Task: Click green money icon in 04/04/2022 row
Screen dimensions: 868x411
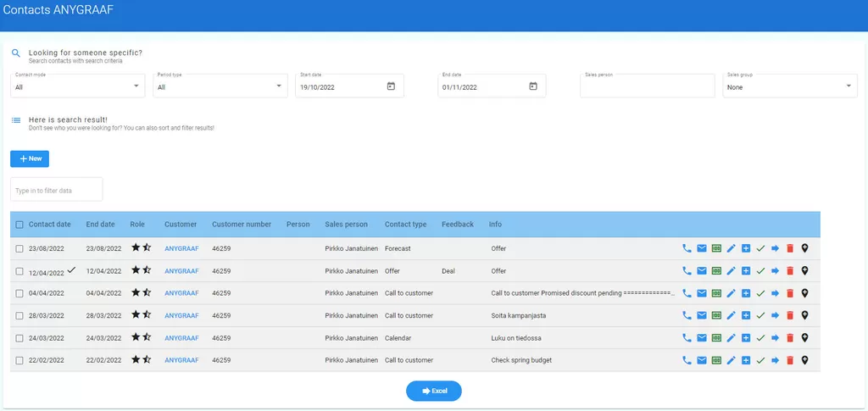Action: click(716, 293)
